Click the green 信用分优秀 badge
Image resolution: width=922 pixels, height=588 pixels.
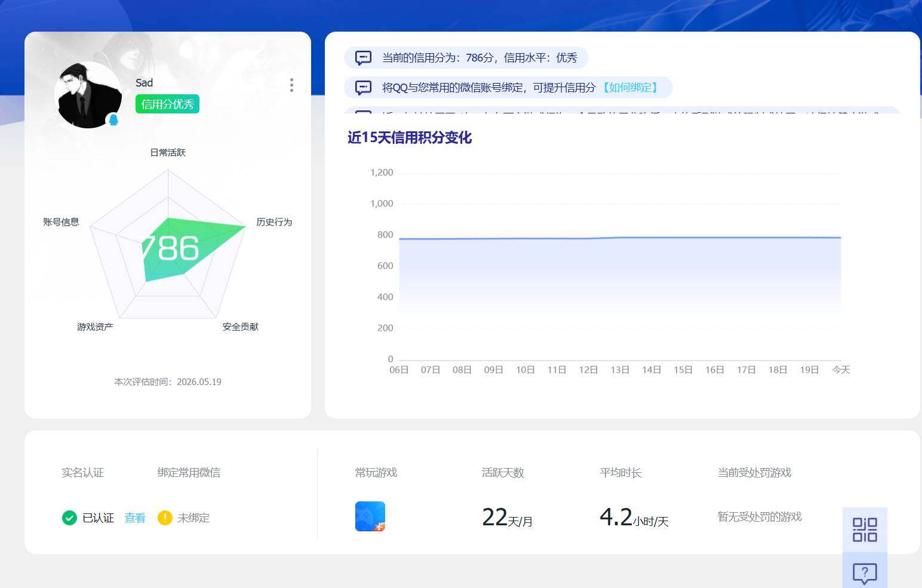(167, 104)
